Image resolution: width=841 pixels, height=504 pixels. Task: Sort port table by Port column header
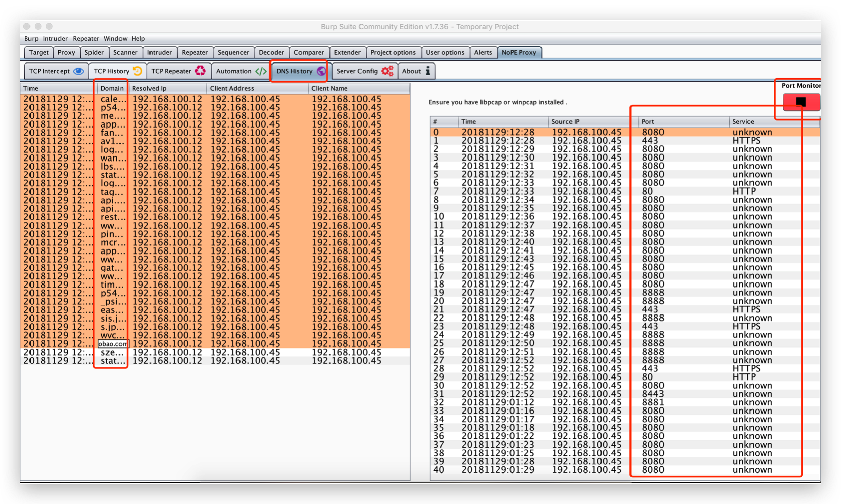648,122
